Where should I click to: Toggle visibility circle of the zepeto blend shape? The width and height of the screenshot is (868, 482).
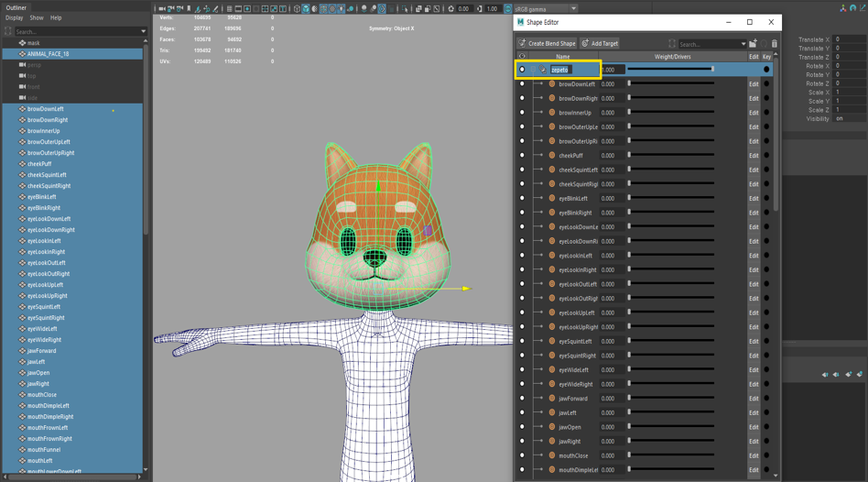[522, 70]
